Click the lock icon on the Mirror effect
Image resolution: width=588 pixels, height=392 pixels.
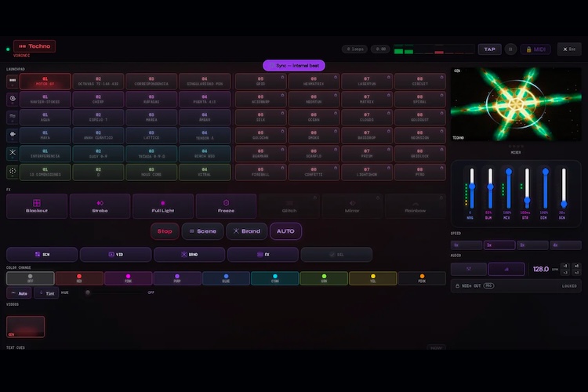(x=378, y=198)
